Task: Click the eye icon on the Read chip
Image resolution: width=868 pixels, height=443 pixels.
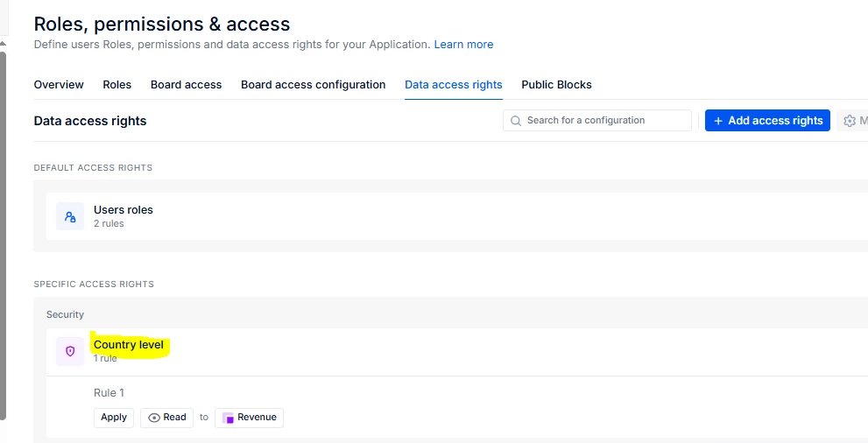Action: coord(154,418)
